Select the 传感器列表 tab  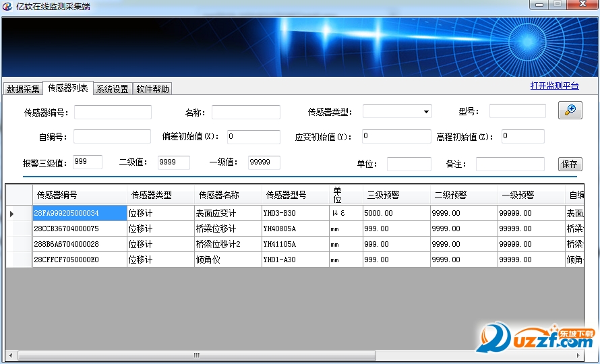tap(67, 88)
